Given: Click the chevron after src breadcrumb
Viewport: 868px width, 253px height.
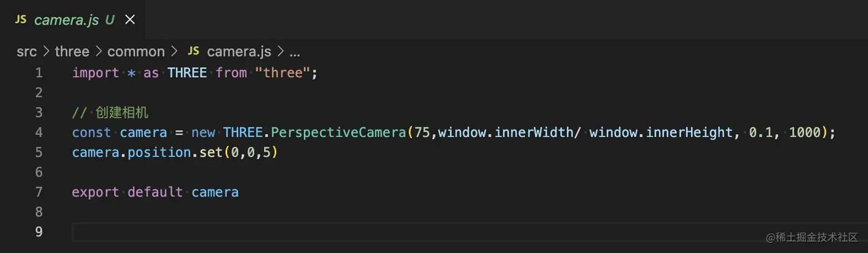Looking at the screenshot, I should pos(45,52).
